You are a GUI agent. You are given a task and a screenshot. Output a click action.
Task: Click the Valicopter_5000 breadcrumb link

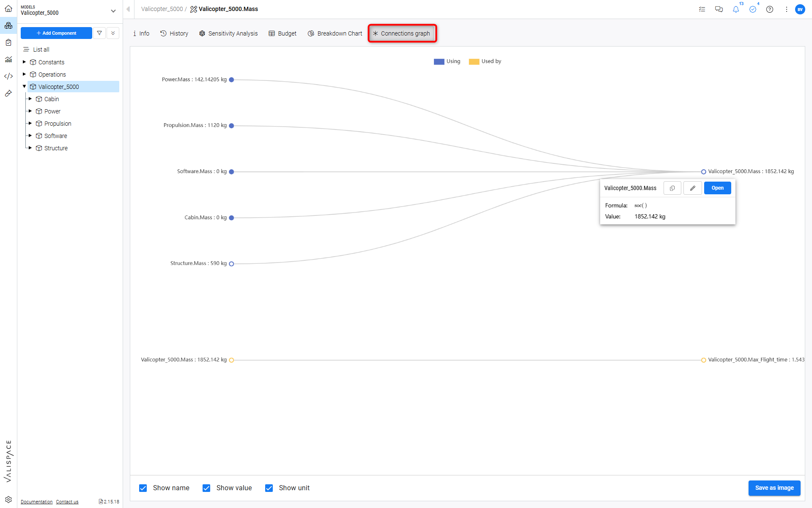coord(162,9)
